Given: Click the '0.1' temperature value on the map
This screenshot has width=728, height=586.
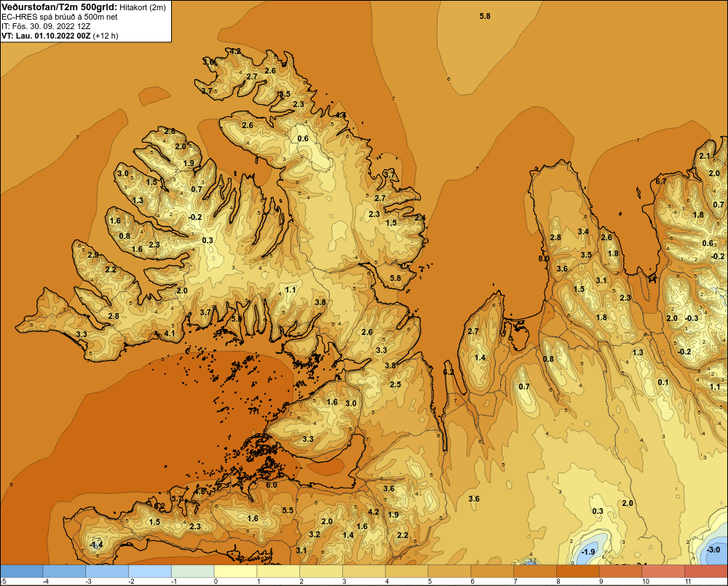Looking at the screenshot, I should [663, 382].
